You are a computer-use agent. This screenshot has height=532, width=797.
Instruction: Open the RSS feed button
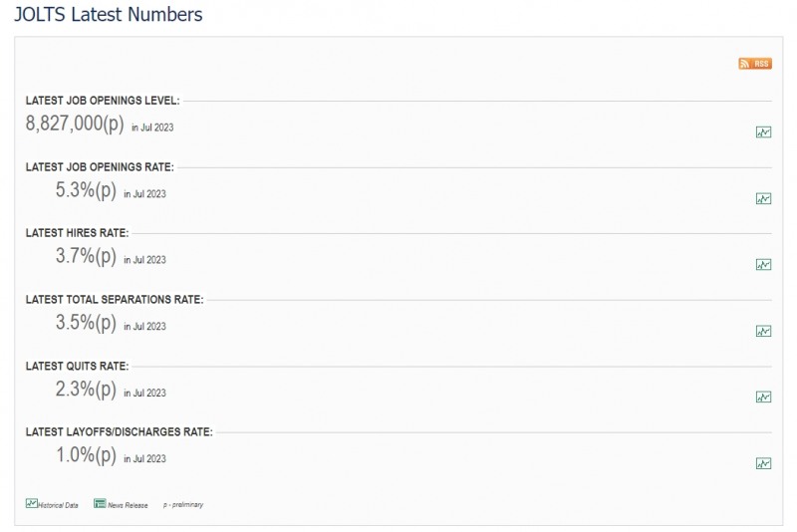point(755,64)
